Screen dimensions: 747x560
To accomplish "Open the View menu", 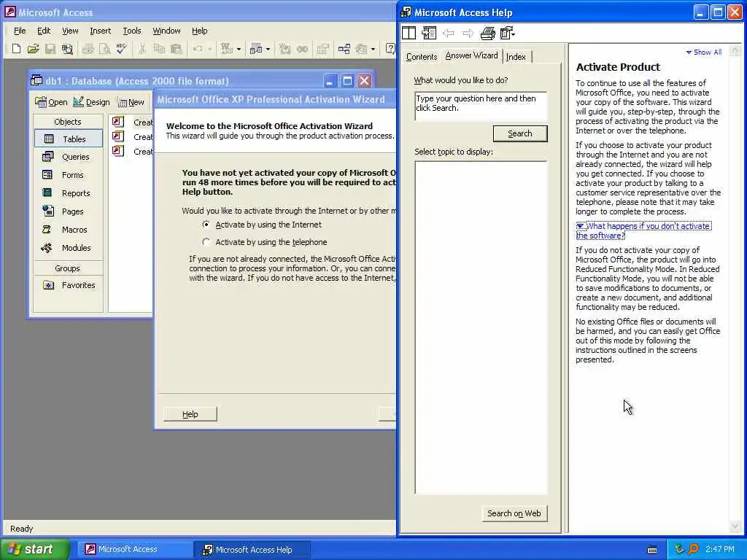I will (70, 31).
